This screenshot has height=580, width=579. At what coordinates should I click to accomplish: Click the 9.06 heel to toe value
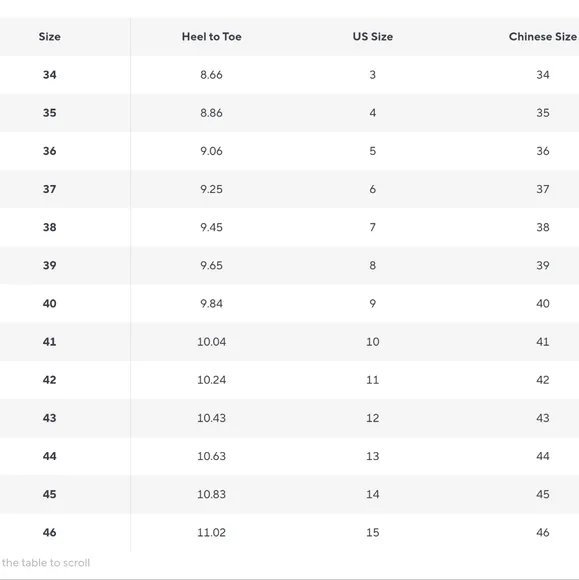(x=211, y=151)
